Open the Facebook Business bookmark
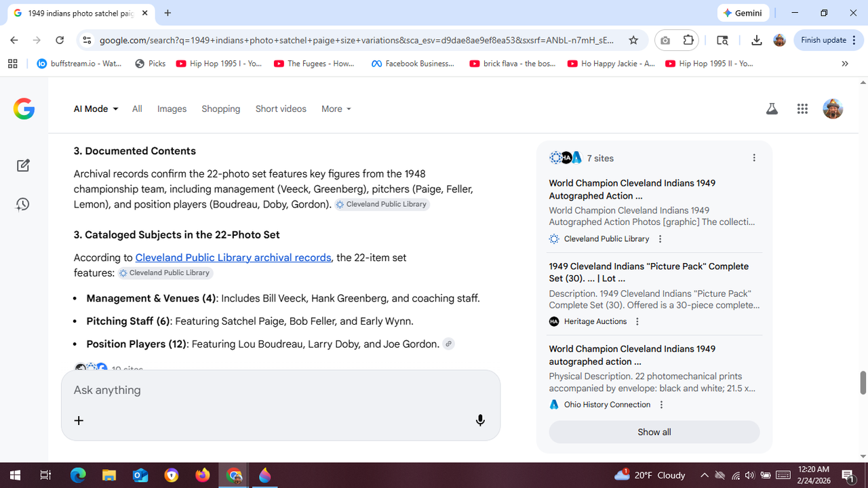Screen dimensions: 868x488 [x=413, y=64]
